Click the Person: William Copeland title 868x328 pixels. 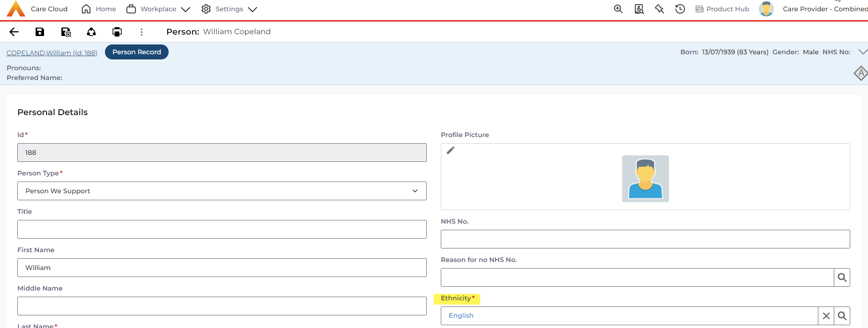coord(218,31)
